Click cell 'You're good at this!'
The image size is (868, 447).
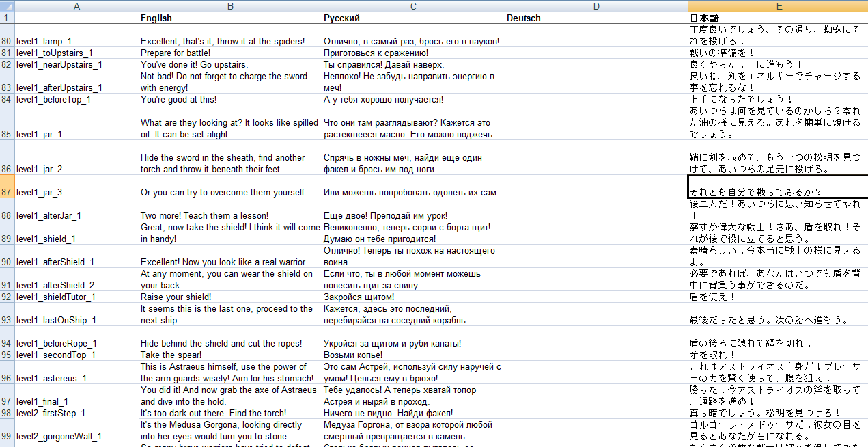(230, 99)
